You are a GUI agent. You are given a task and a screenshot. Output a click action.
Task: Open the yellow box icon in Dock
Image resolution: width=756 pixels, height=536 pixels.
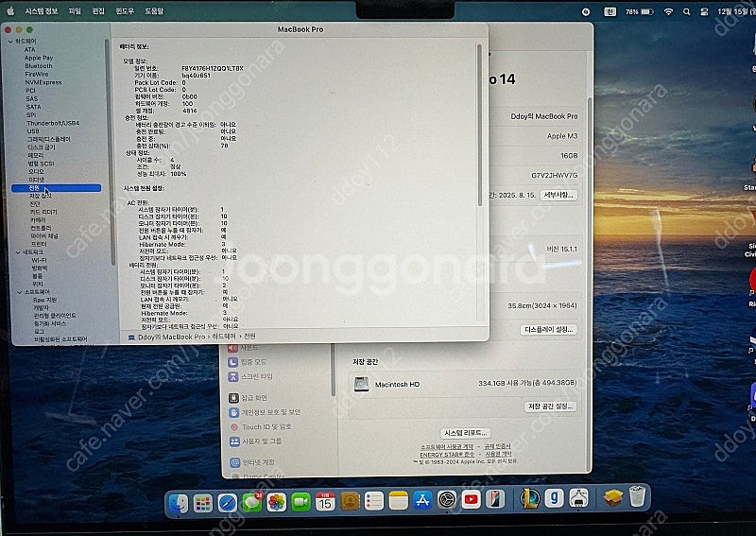(x=613, y=497)
